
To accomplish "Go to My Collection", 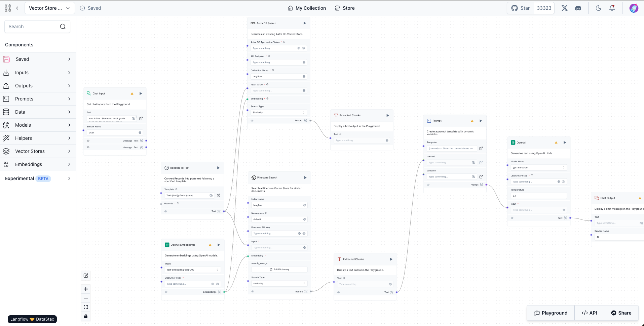I will tap(307, 8).
